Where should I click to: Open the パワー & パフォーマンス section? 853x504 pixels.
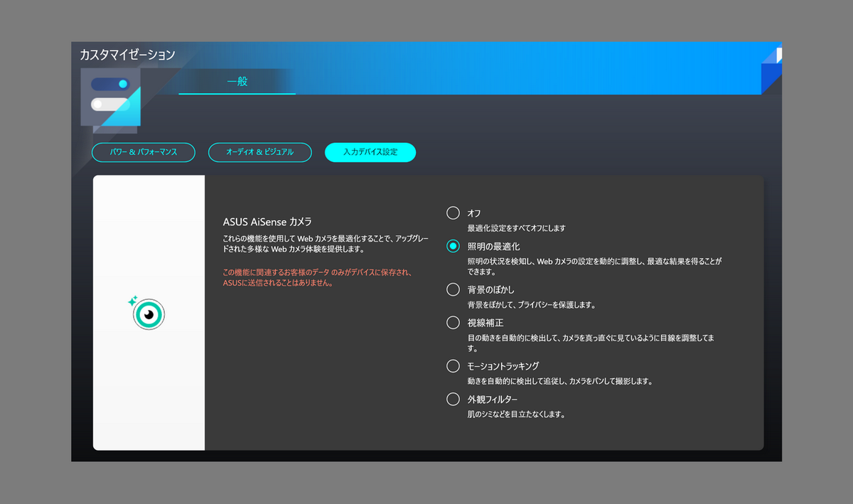tap(144, 152)
